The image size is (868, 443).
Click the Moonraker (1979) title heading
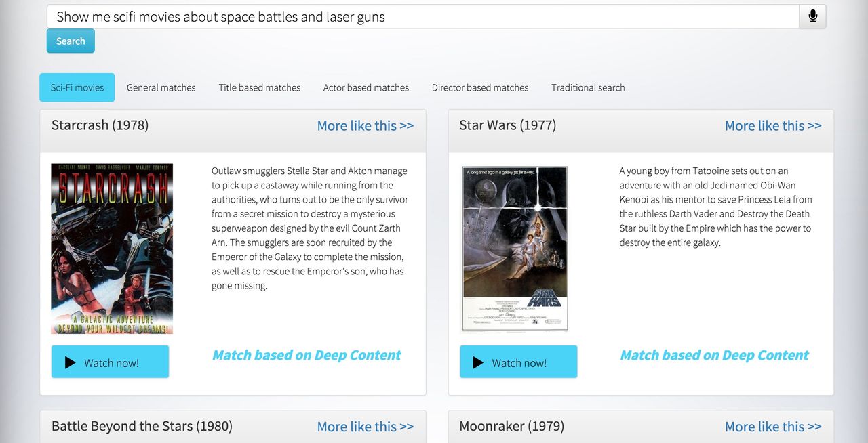click(511, 426)
